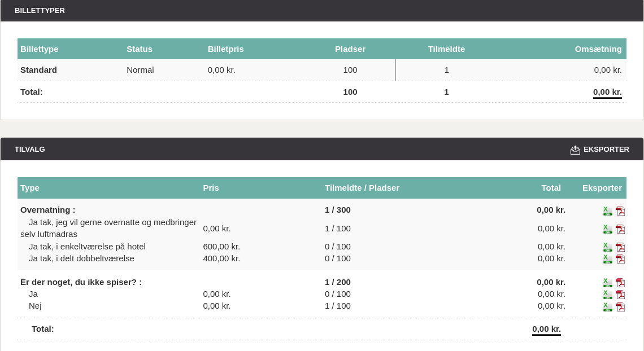Download PDF for the 'Ja' answer row
The width and height of the screenshot is (644, 351).
pos(620,295)
